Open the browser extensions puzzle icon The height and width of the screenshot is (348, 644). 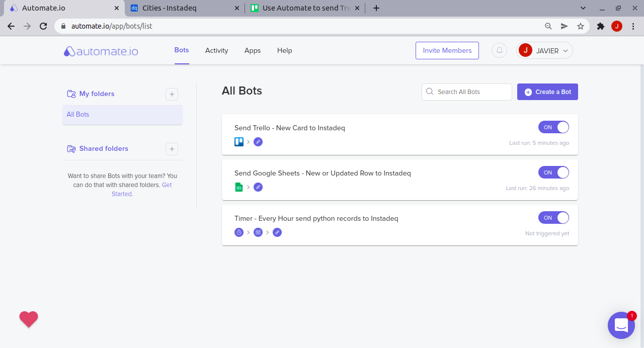pyautogui.click(x=600, y=26)
